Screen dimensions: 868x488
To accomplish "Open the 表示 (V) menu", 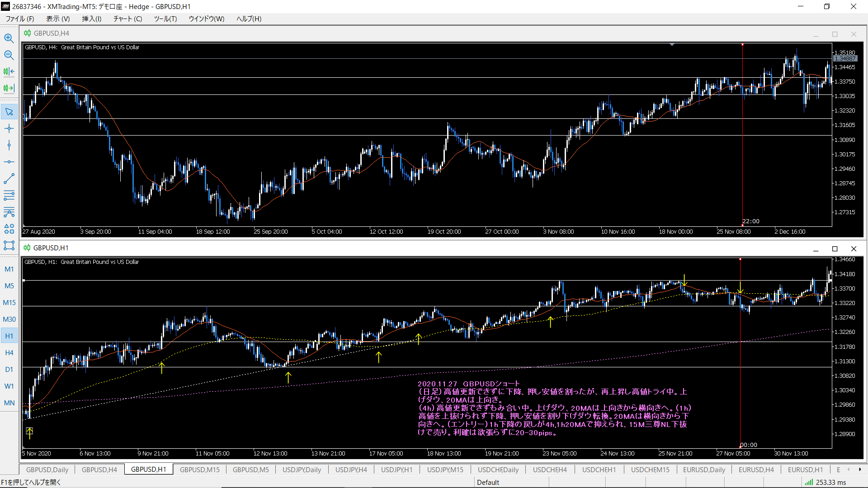I will point(58,19).
